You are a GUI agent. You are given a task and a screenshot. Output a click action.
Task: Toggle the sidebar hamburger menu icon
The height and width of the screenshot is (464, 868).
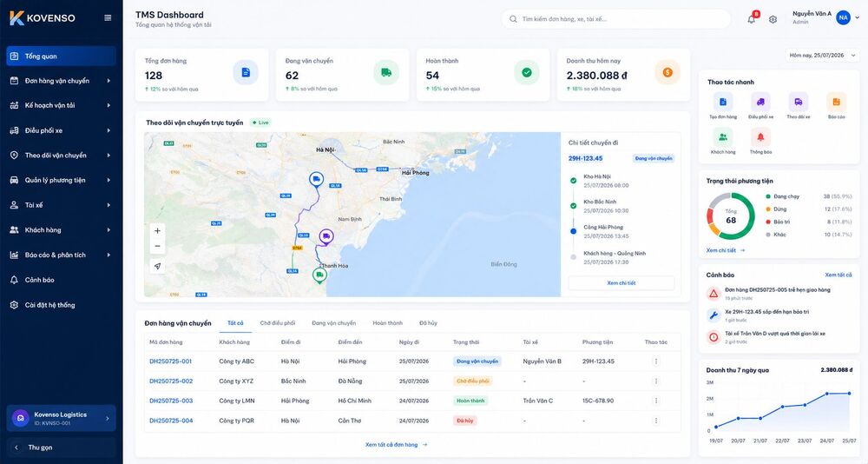click(108, 17)
